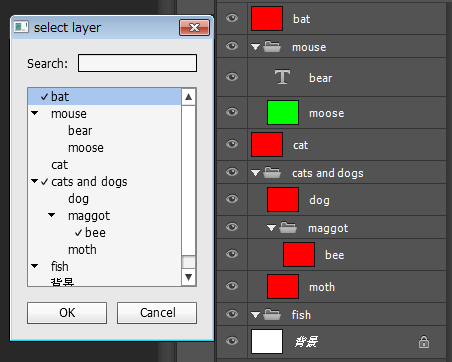Close the select layer dialog

195,27
